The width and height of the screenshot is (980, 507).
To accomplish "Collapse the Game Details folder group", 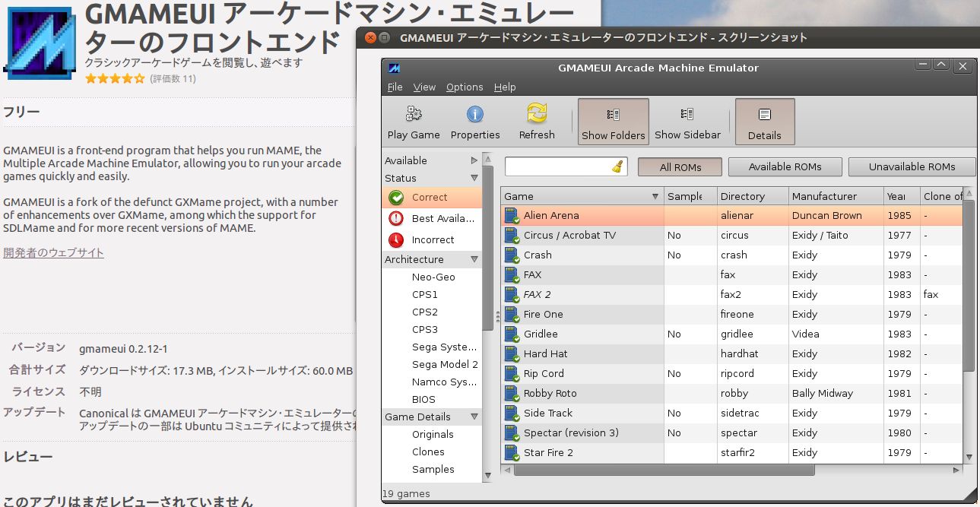I will pyautogui.click(x=474, y=417).
